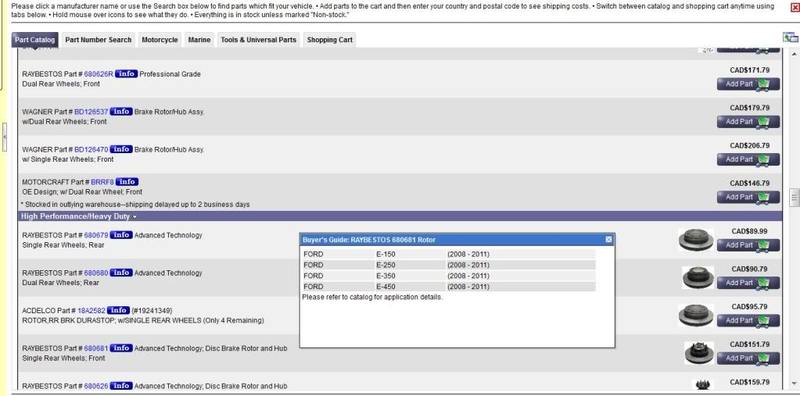Add the CAD$95.79 ACDelco rotor to cart
Screen dimensions: 800x396
(x=748, y=321)
